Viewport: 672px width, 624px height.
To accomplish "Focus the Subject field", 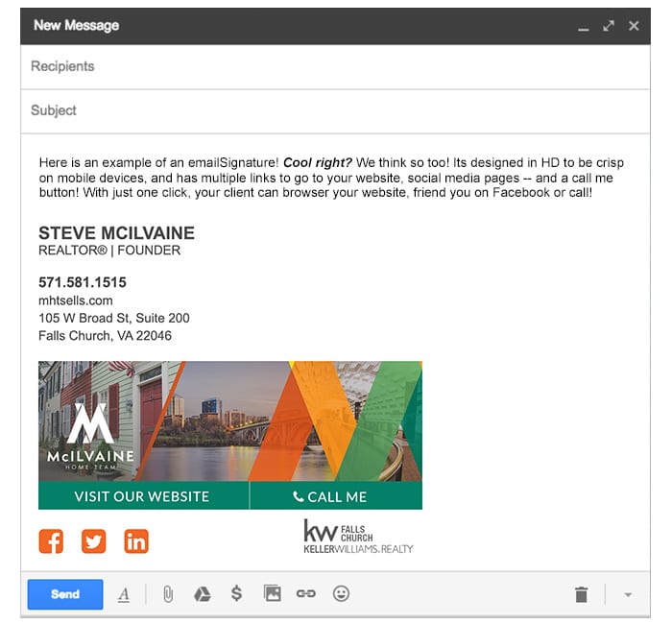I will click(335, 110).
